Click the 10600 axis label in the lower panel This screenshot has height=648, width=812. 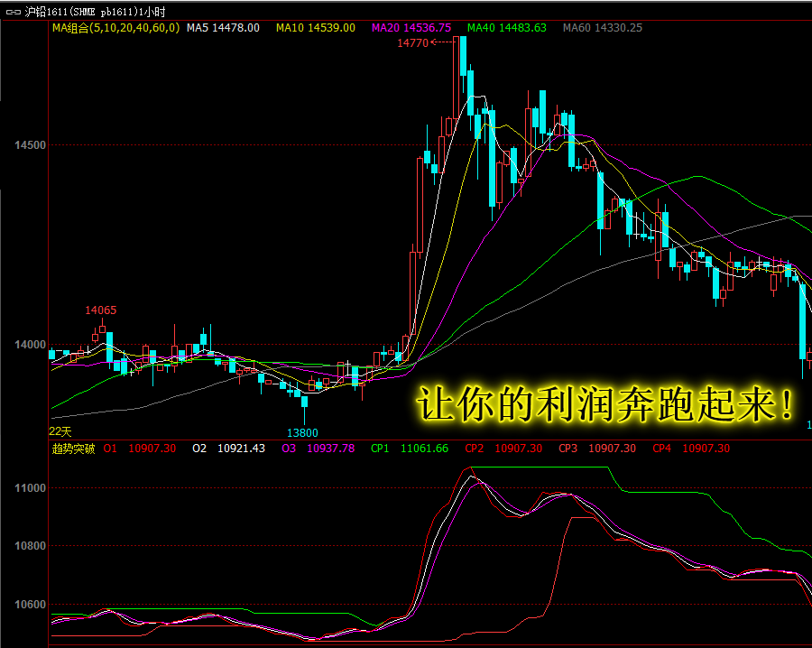[x=30, y=605]
